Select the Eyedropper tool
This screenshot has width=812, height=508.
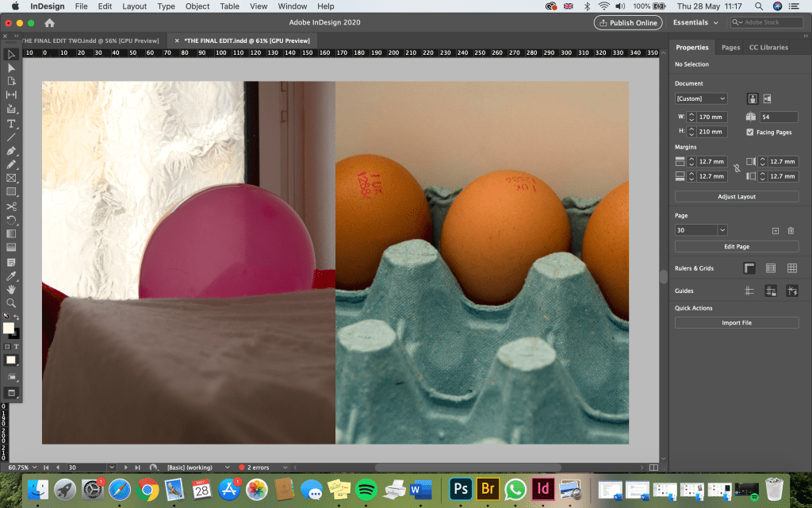(11, 275)
